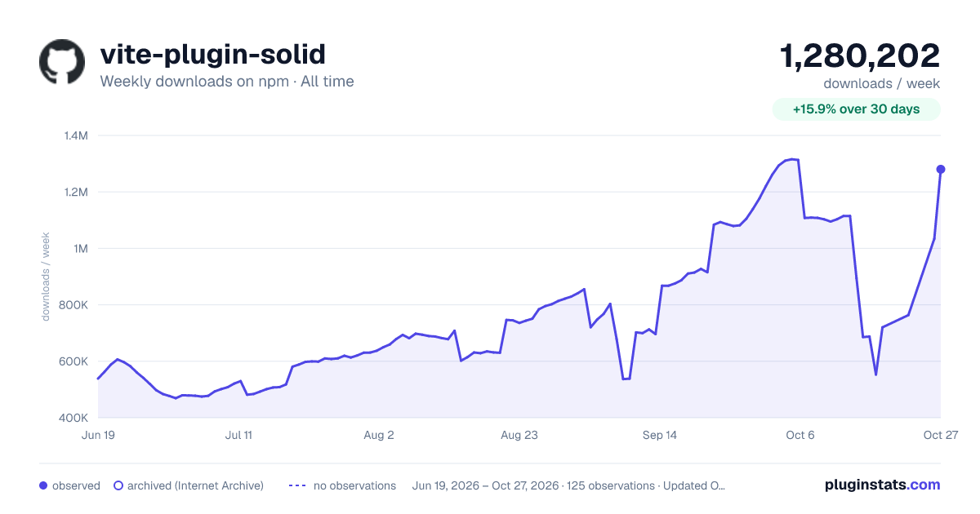Click the '+15.9% over 30 days' badge

point(857,109)
